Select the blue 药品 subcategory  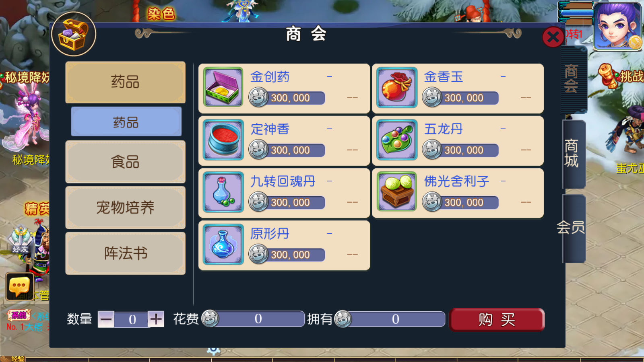[x=126, y=122]
